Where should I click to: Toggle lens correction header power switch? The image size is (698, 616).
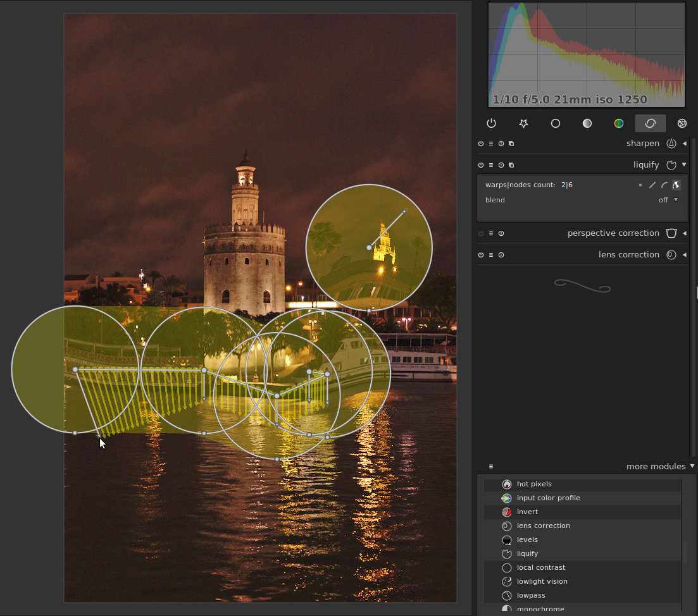click(481, 255)
